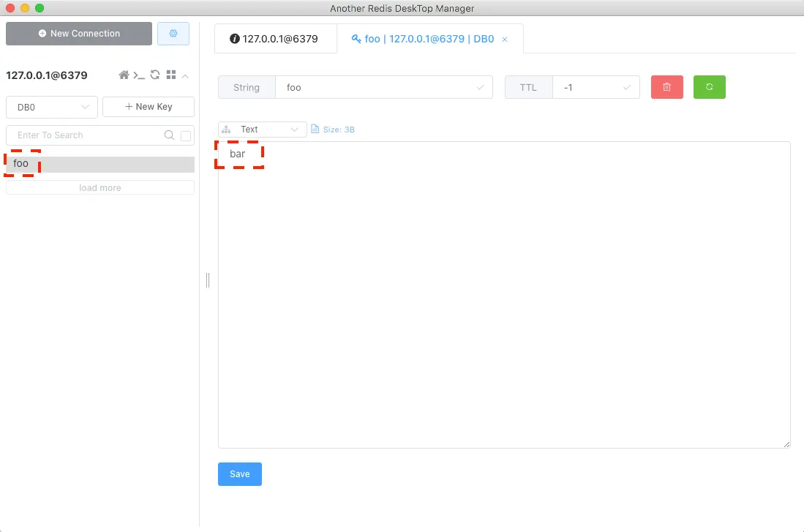Confirm key name rename check icon
The image size is (804, 532).
pyautogui.click(x=480, y=87)
